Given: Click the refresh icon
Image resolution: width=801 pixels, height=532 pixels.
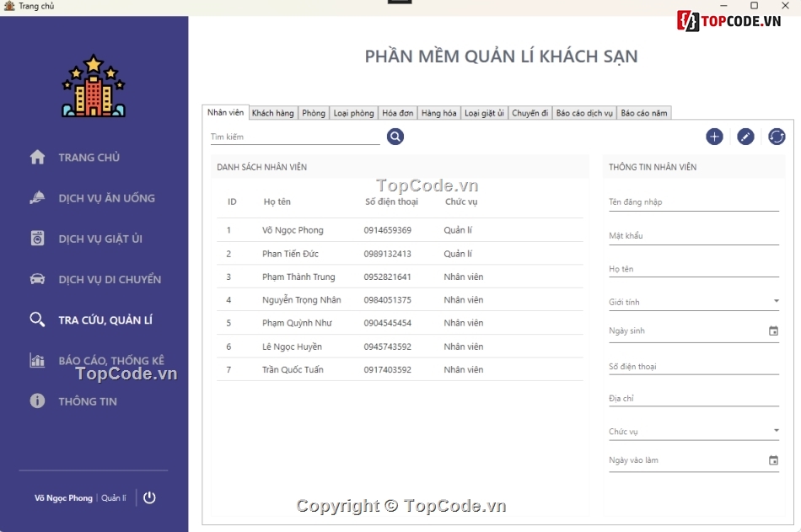Looking at the screenshot, I should 775,136.
